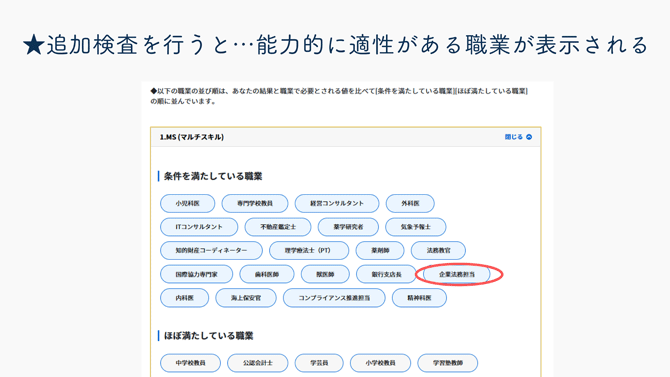Viewport: 670px width, 377px height.
Task: Click the 学芸員 occupation tag
Action: pos(319,363)
